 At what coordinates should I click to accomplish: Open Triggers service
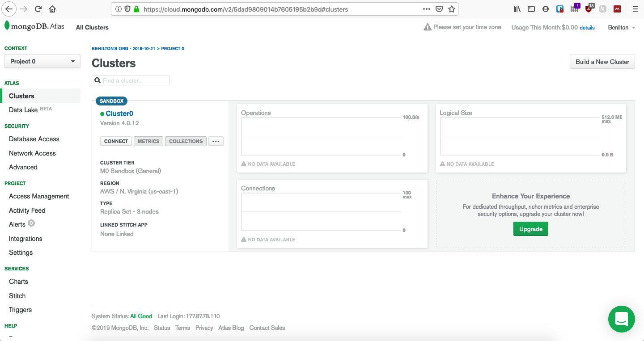tap(21, 310)
